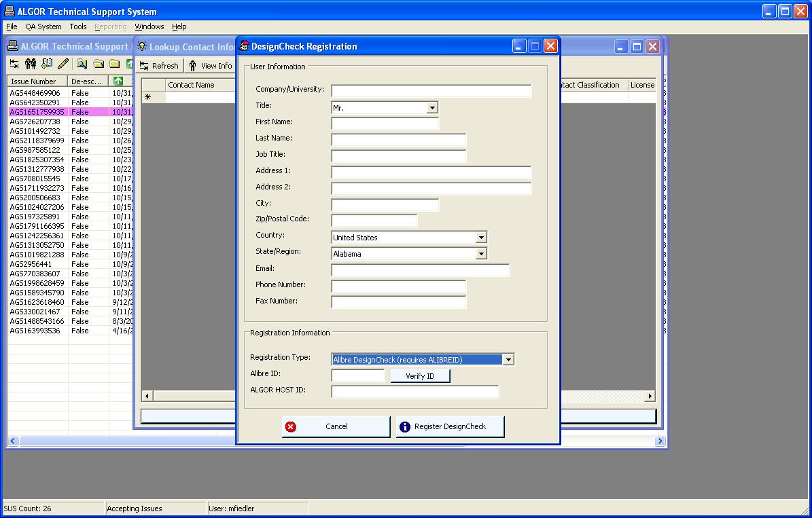
Task: Click the Last Name input field
Action: point(399,140)
